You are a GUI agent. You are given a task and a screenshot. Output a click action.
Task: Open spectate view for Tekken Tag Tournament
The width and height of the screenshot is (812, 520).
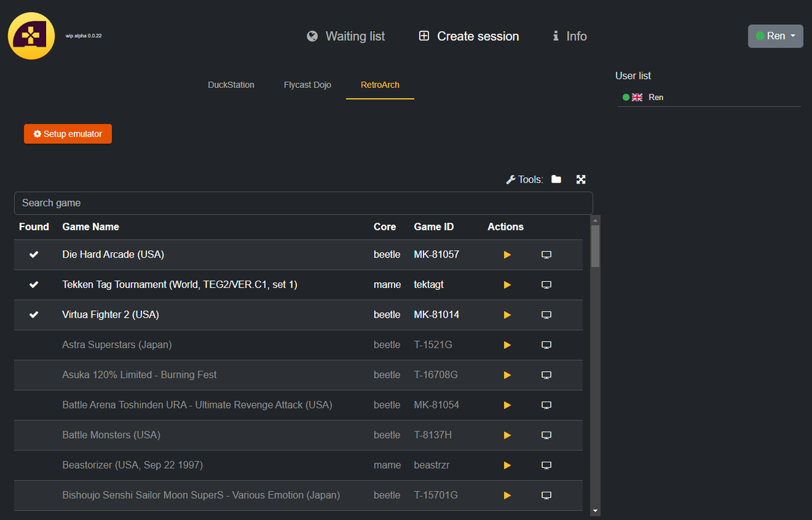(546, 285)
